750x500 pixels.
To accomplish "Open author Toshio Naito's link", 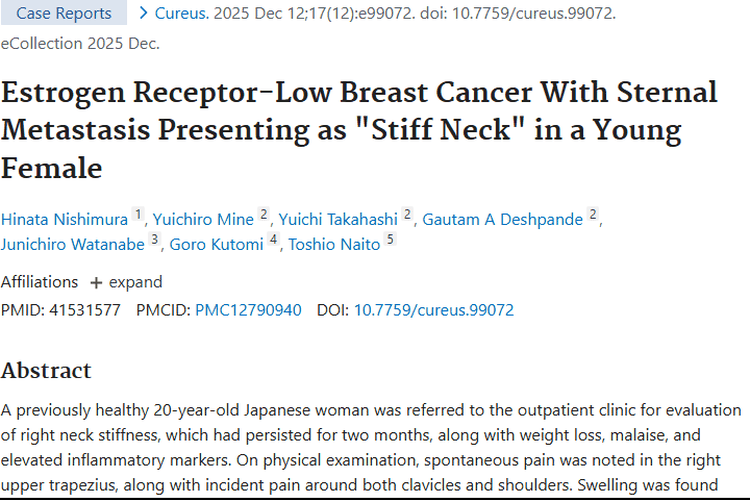I will click(x=334, y=244).
